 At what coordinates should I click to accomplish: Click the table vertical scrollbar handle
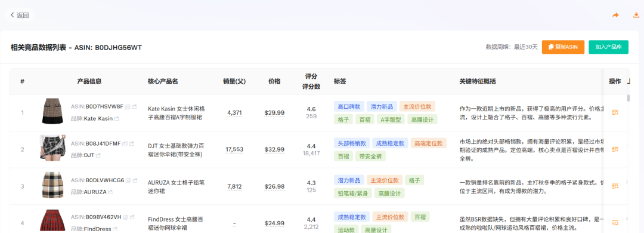point(628,98)
